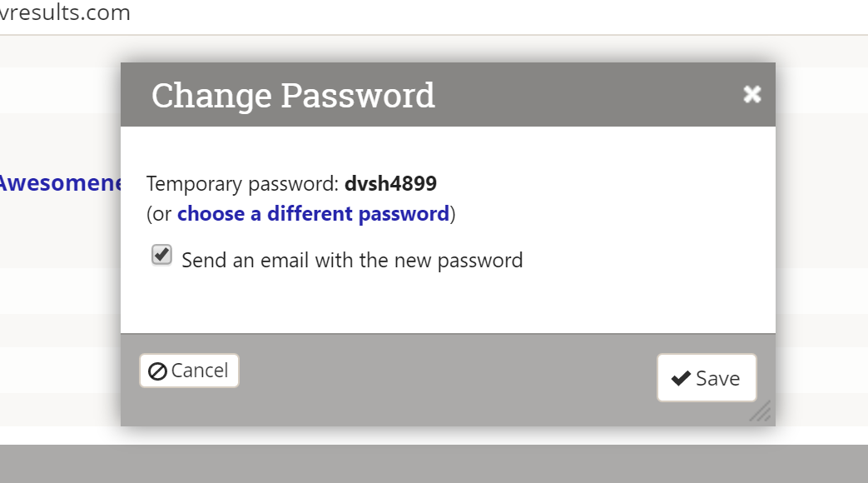Click the word 'Save' text on button
868x483 pixels.
717,379
